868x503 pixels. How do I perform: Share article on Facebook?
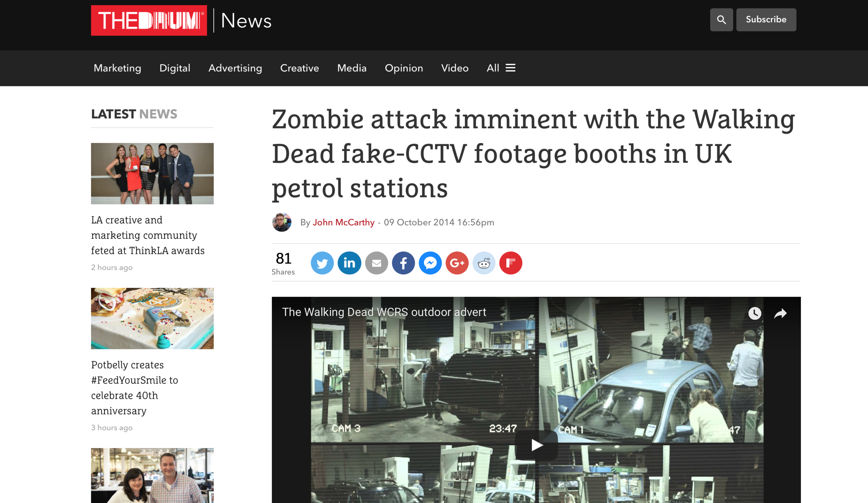[403, 263]
